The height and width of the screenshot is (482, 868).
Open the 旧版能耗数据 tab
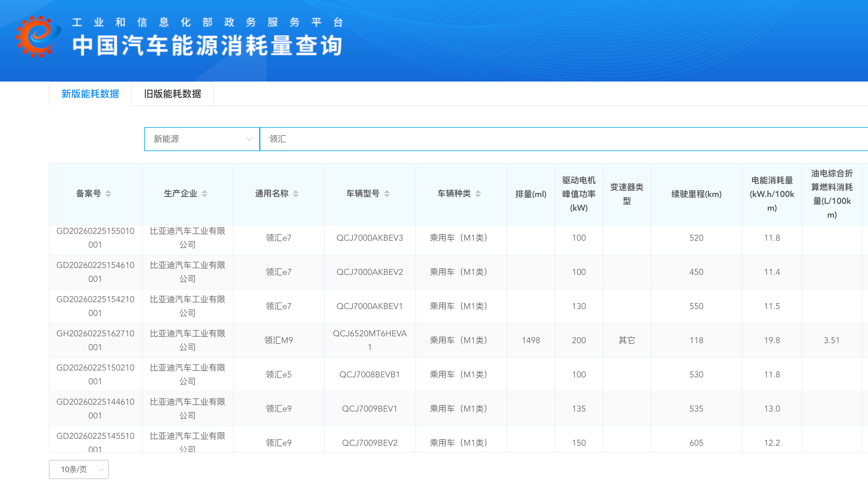click(x=172, y=94)
